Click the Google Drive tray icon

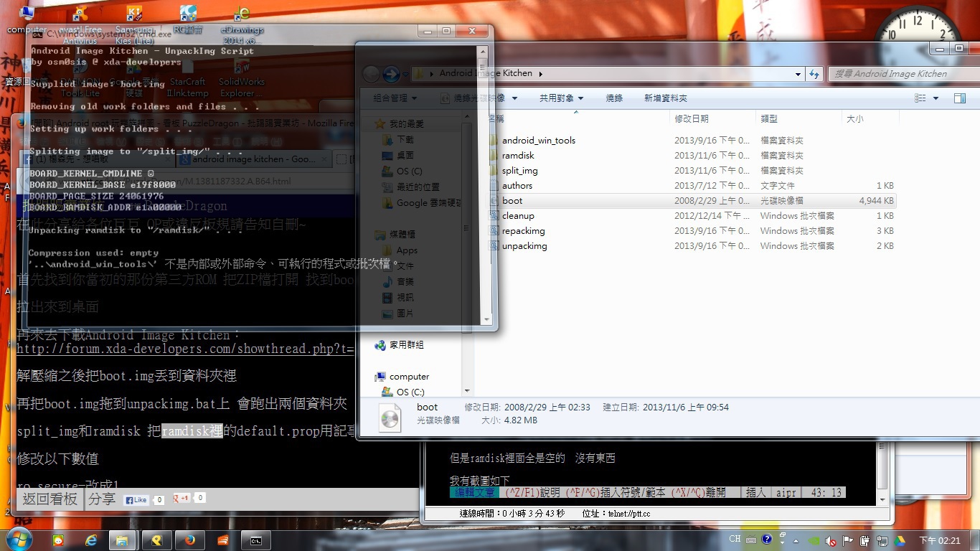pyautogui.click(x=900, y=540)
